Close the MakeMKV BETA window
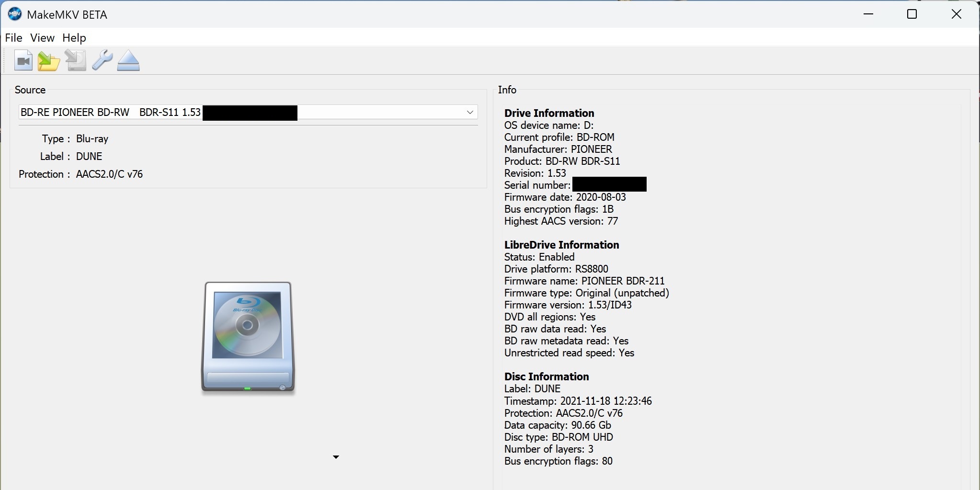980x490 pixels. pyautogui.click(x=956, y=14)
